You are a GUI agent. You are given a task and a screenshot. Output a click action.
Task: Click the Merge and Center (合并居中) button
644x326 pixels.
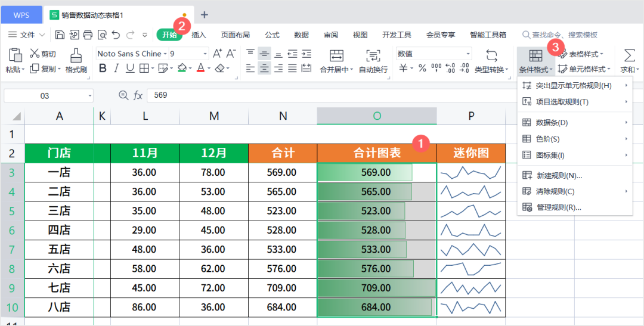click(x=337, y=57)
